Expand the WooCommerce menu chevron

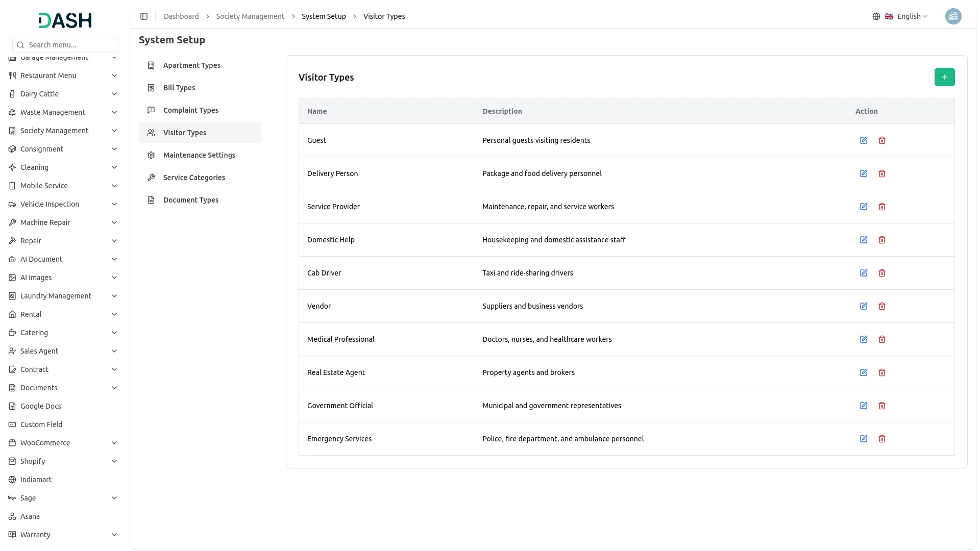coord(114,443)
